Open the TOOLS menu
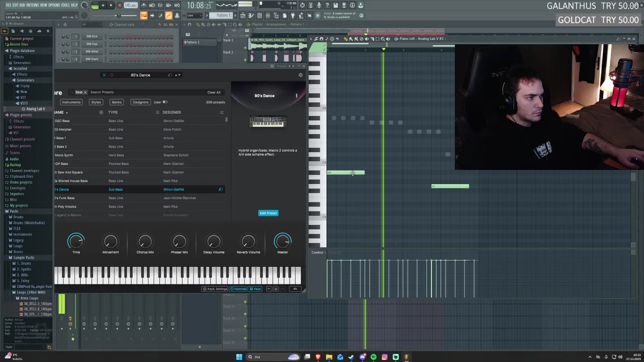 [x=65, y=5]
